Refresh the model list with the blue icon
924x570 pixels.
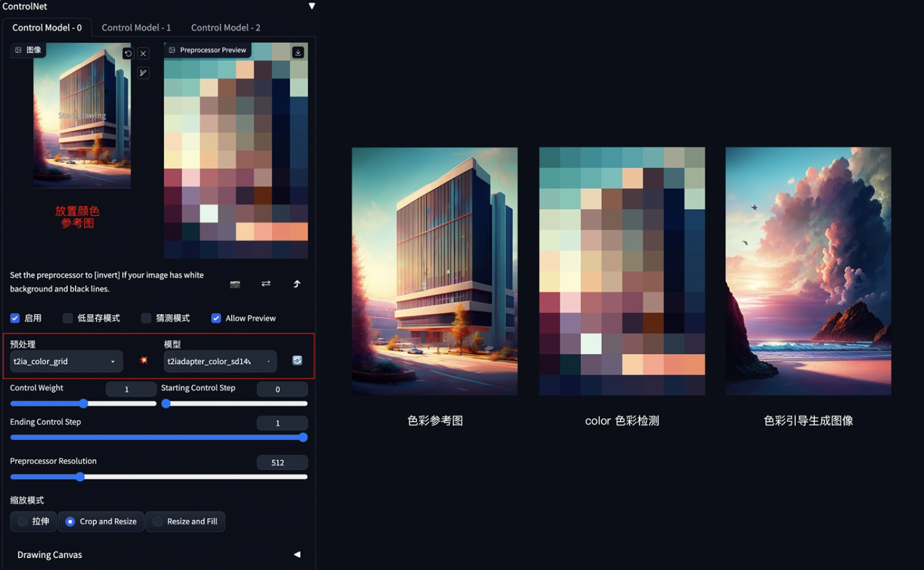297,360
